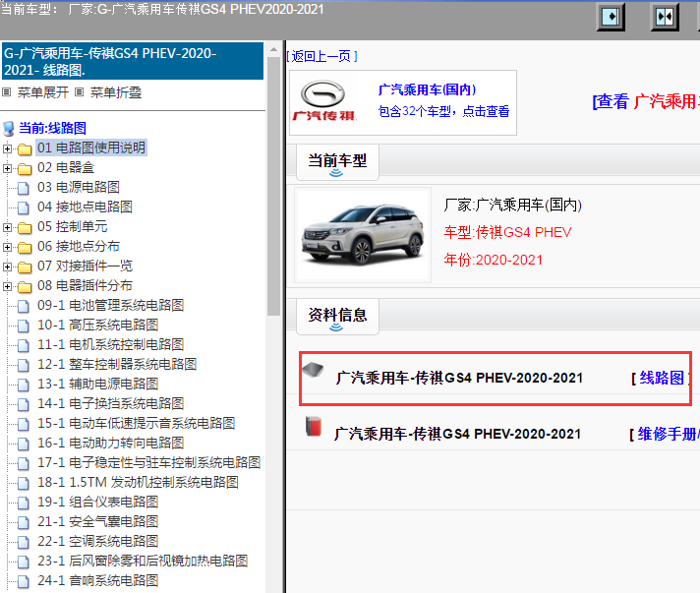
Task: Click 包含32个车型，点击查看 link
Action: tap(443, 111)
